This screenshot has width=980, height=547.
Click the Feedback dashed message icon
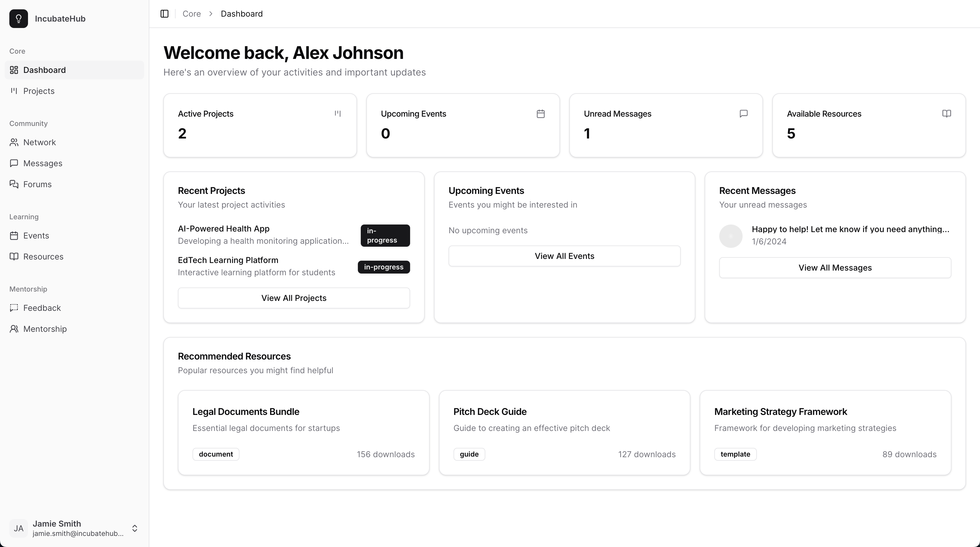14,308
